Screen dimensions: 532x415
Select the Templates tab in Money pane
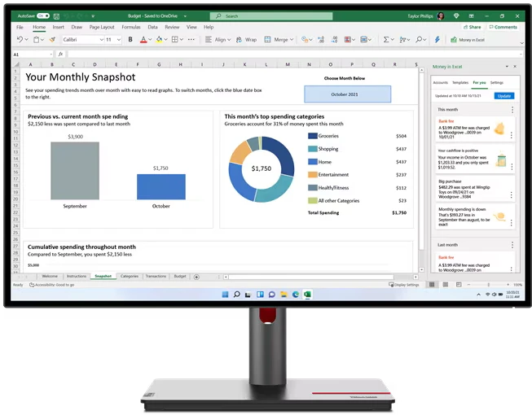point(460,83)
